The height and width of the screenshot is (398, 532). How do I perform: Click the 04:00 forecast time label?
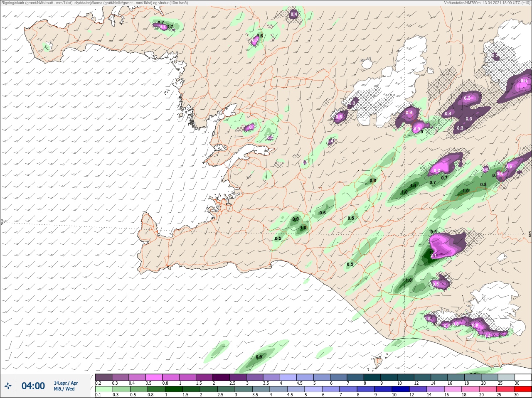(x=33, y=386)
